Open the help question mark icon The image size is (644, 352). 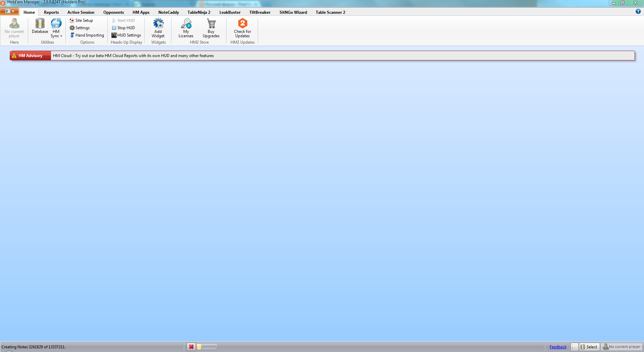(638, 11)
